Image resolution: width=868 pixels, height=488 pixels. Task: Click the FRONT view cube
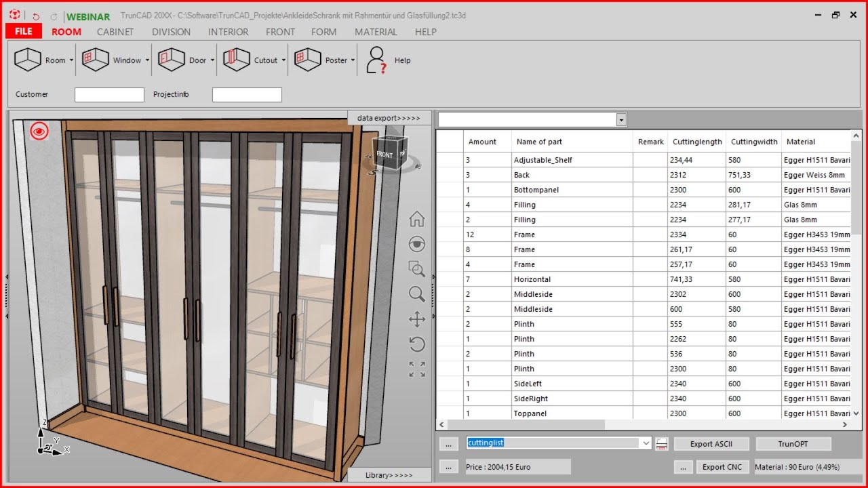390,153
